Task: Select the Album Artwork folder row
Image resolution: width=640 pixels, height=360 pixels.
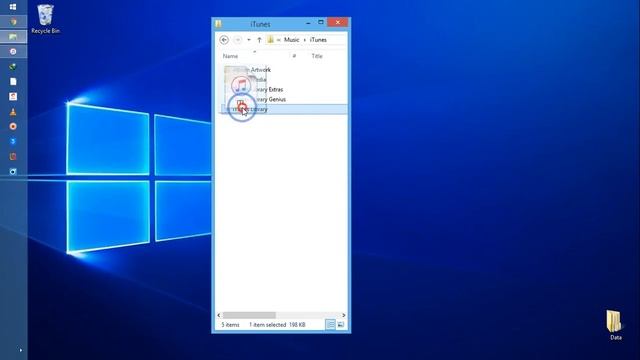Action: pyautogui.click(x=284, y=70)
